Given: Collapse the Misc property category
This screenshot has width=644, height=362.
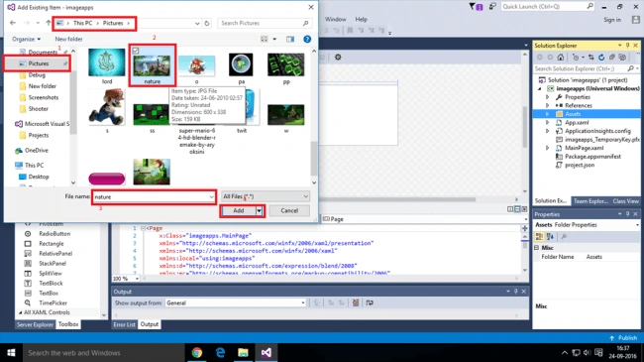Looking at the screenshot, I should 536,248.
